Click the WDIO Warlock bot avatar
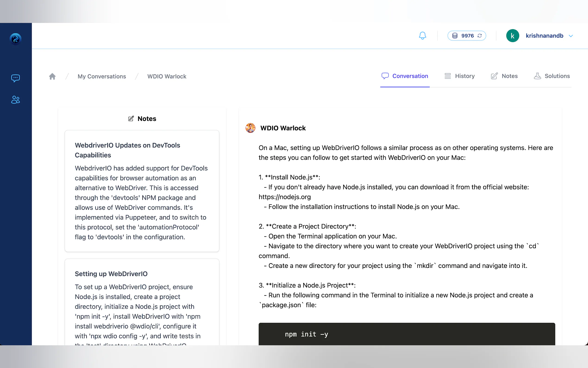 click(x=250, y=128)
